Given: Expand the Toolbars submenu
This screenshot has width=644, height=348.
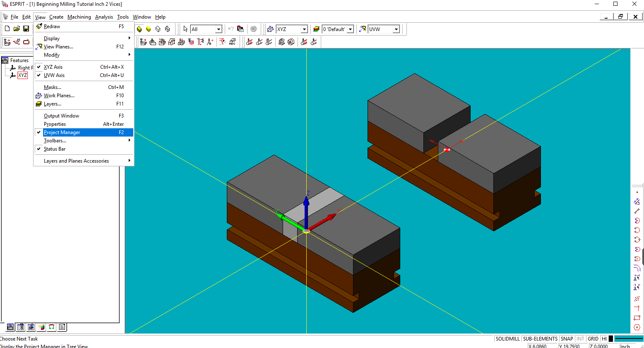Looking at the screenshot, I should 84,141.
